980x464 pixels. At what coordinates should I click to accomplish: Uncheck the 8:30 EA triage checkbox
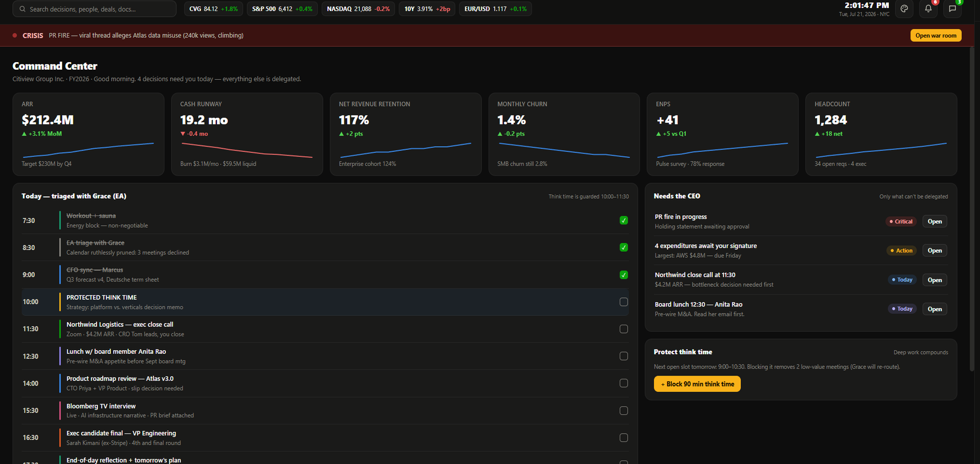[x=624, y=247]
